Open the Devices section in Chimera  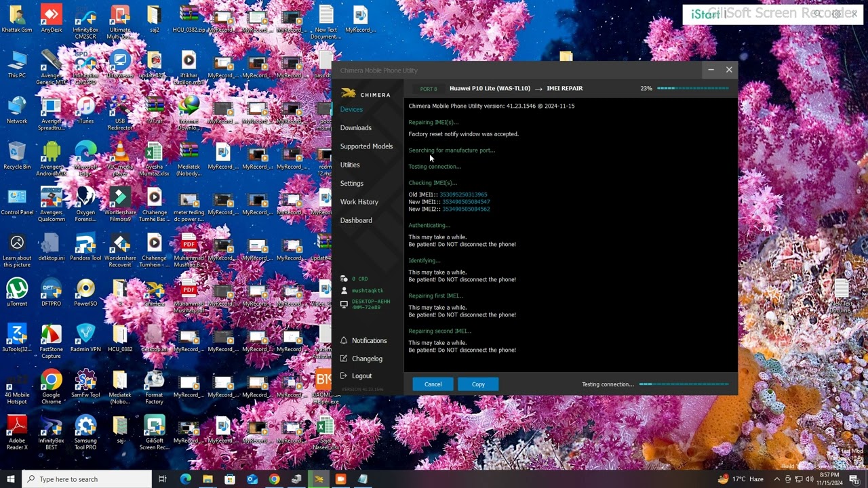pyautogui.click(x=351, y=109)
